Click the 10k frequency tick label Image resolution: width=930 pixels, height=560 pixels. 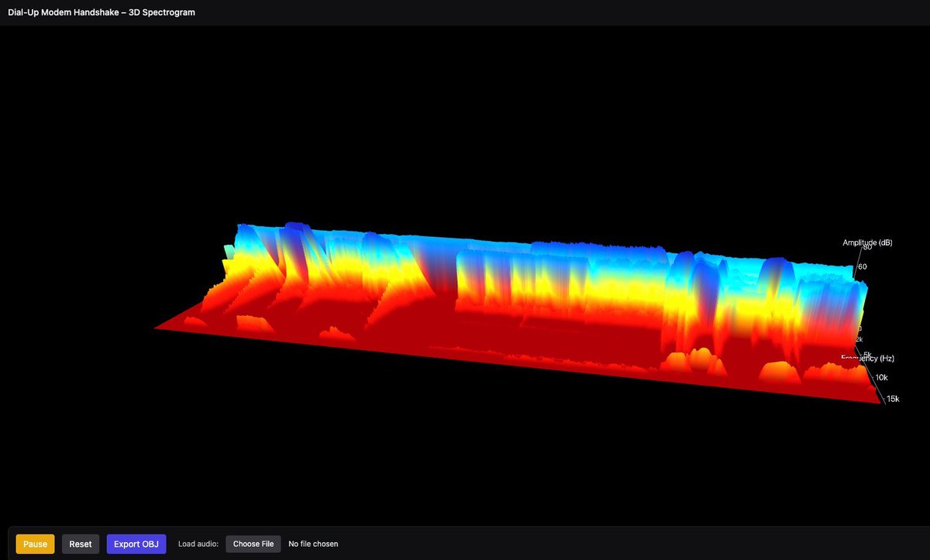(882, 378)
